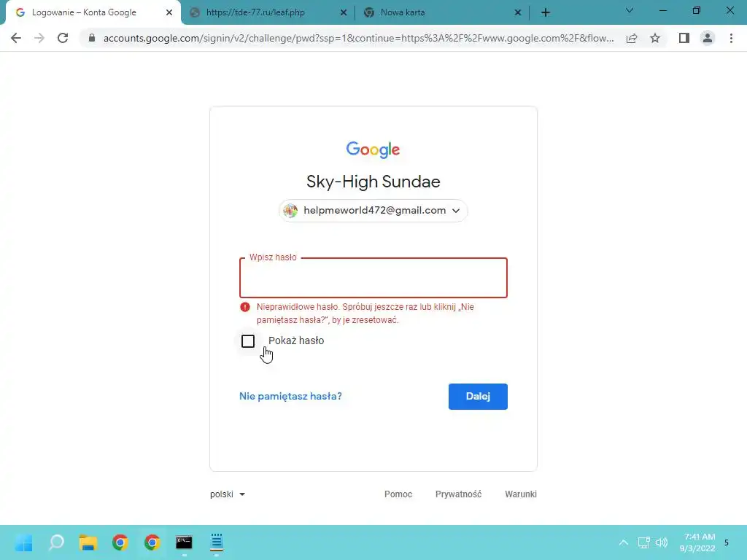
Task: Focus the Wpisz hasło password field
Action: click(x=373, y=278)
